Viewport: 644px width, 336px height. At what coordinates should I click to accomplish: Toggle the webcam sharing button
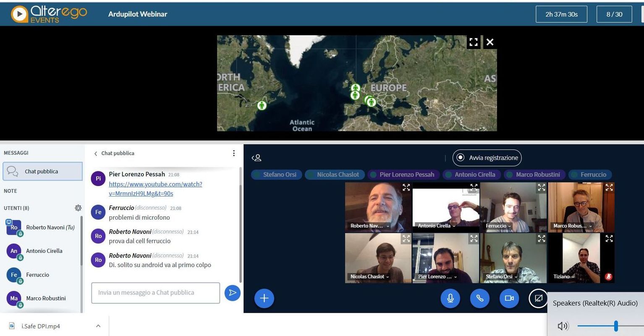[x=509, y=298]
